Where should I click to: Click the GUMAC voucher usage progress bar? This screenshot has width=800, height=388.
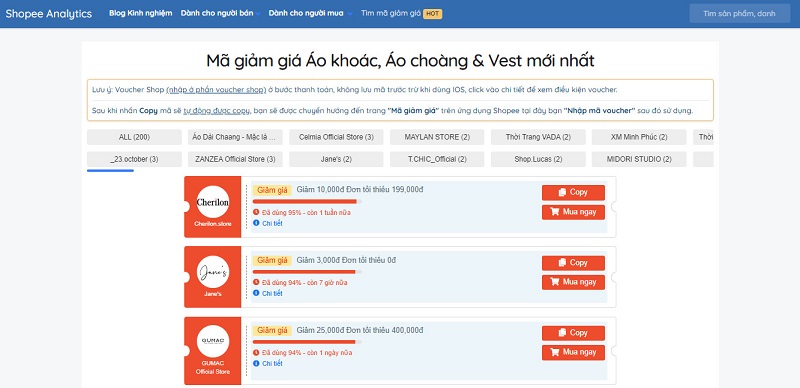pyautogui.click(x=307, y=342)
